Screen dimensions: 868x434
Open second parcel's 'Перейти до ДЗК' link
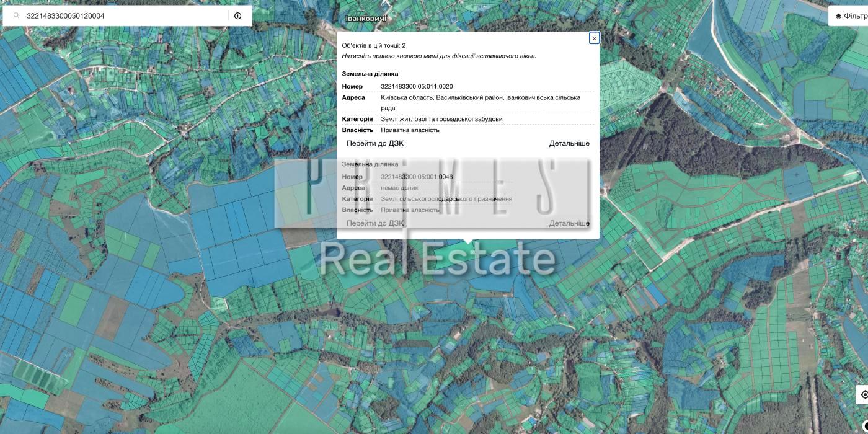[374, 223]
